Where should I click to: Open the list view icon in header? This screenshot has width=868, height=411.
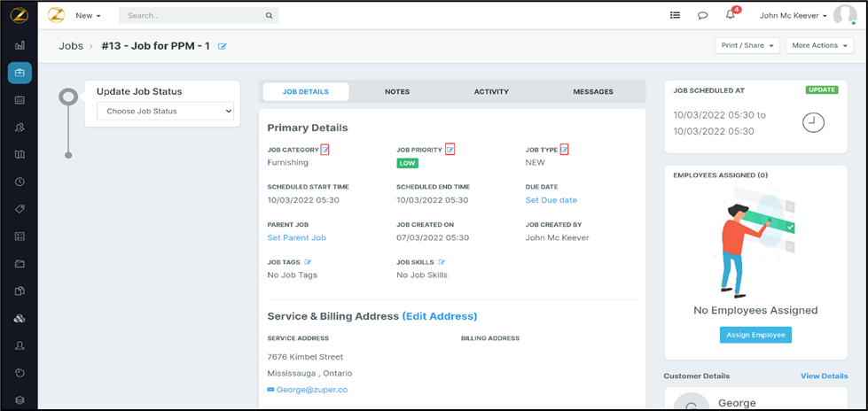[x=675, y=15]
